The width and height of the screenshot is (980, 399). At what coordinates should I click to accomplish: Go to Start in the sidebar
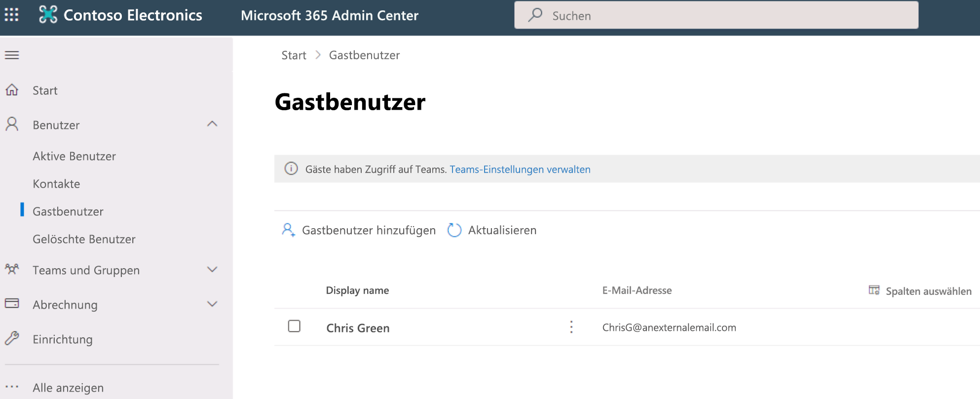[x=45, y=90]
